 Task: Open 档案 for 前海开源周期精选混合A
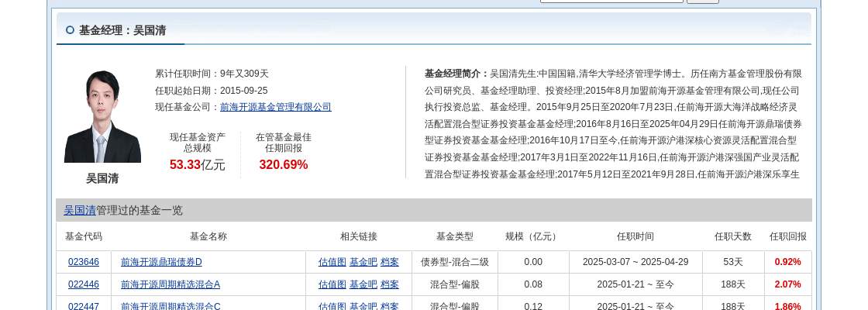tap(390, 284)
